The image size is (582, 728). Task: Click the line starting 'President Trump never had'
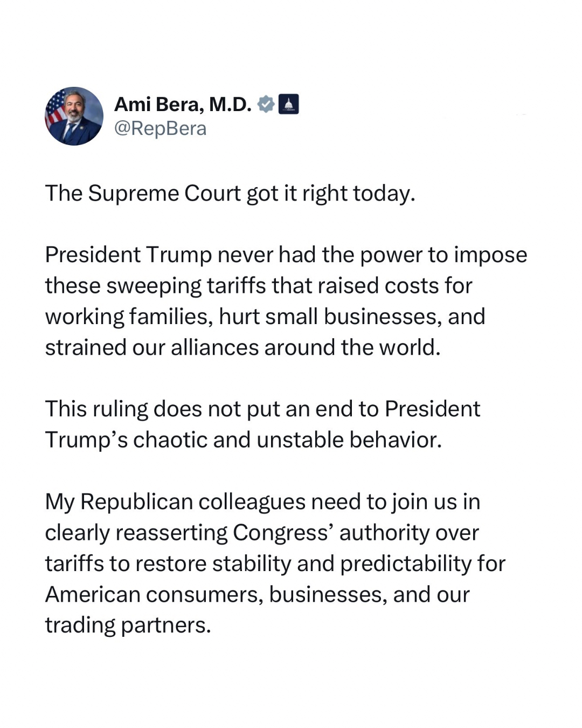point(286,255)
